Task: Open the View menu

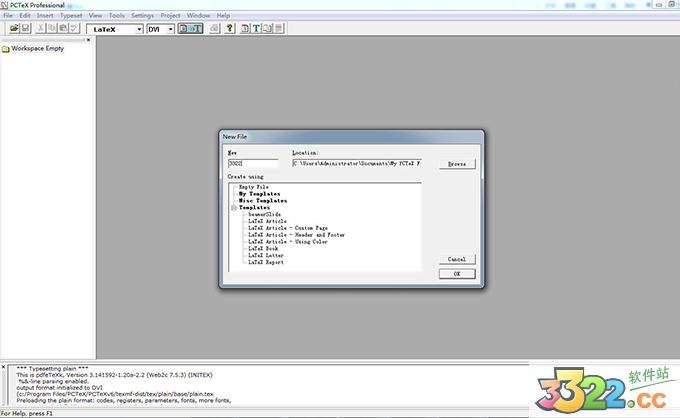Action: coord(95,16)
